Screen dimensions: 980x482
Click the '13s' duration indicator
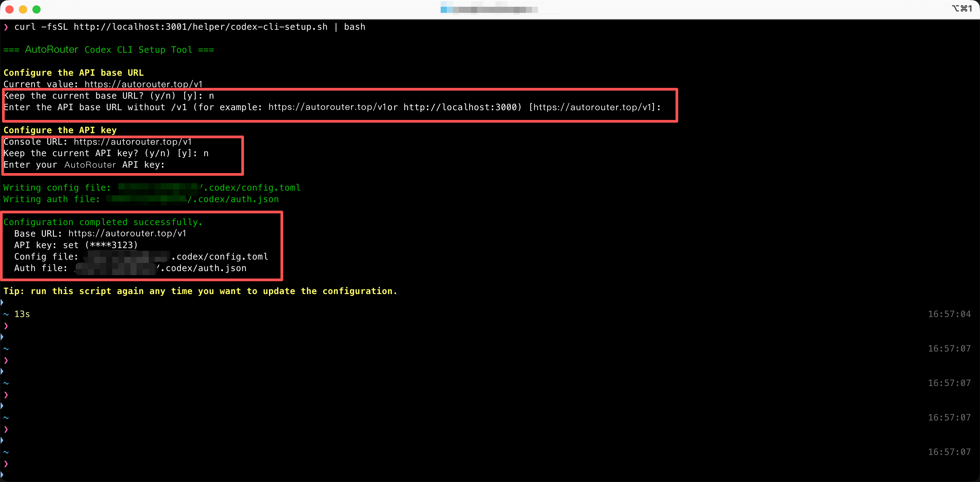[x=22, y=314]
